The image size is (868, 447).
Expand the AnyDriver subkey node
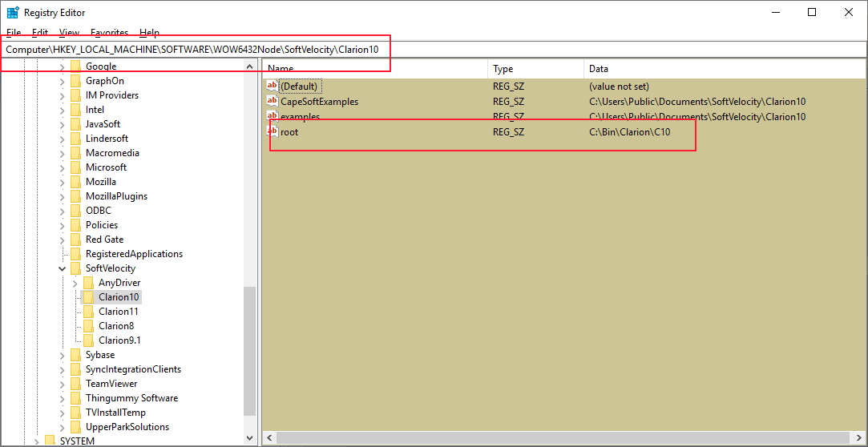coord(75,283)
